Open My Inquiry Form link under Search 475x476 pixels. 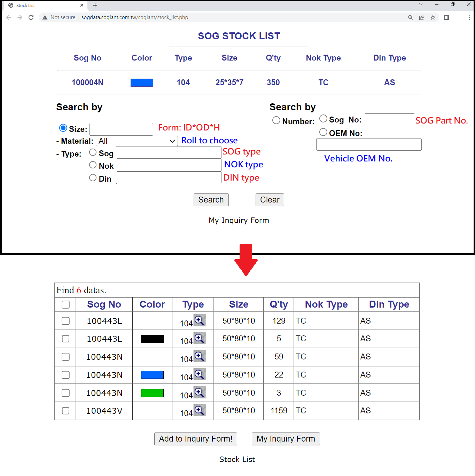point(239,220)
